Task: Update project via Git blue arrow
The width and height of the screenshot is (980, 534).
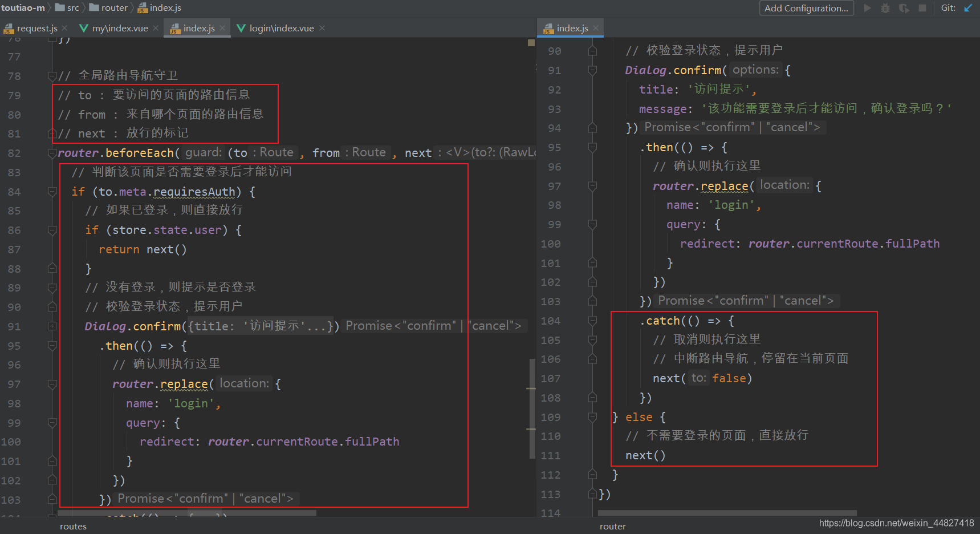Action: pos(968,8)
